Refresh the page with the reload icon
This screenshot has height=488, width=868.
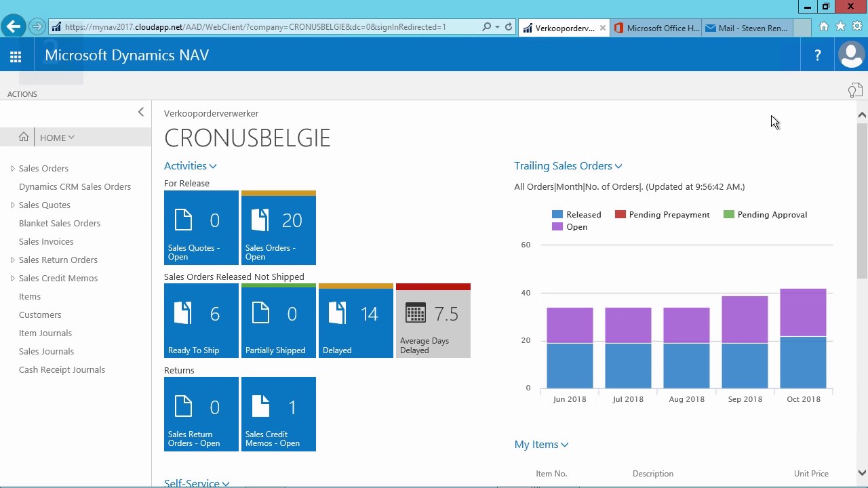tap(509, 27)
